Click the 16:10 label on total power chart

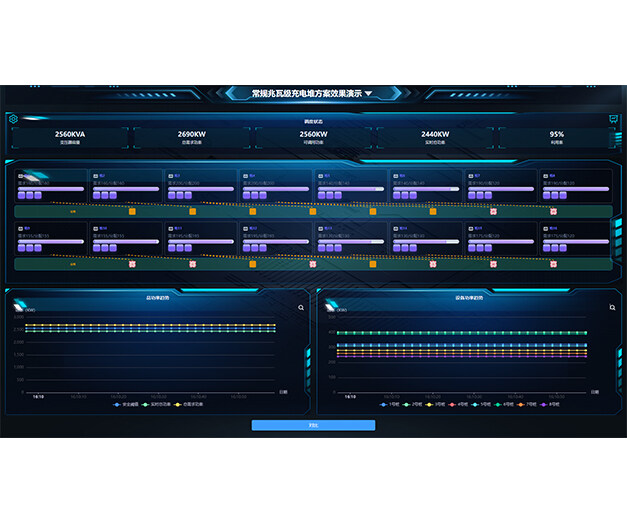[38, 397]
